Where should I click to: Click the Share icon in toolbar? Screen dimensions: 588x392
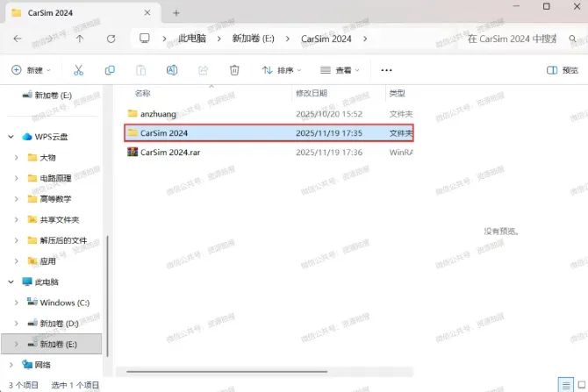pos(203,70)
